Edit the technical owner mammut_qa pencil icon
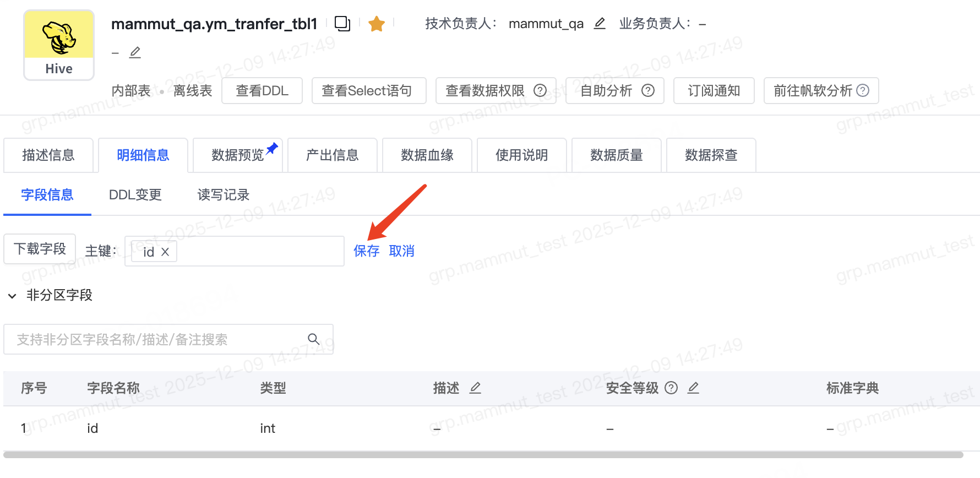The width and height of the screenshot is (980, 478). pos(600,23)
